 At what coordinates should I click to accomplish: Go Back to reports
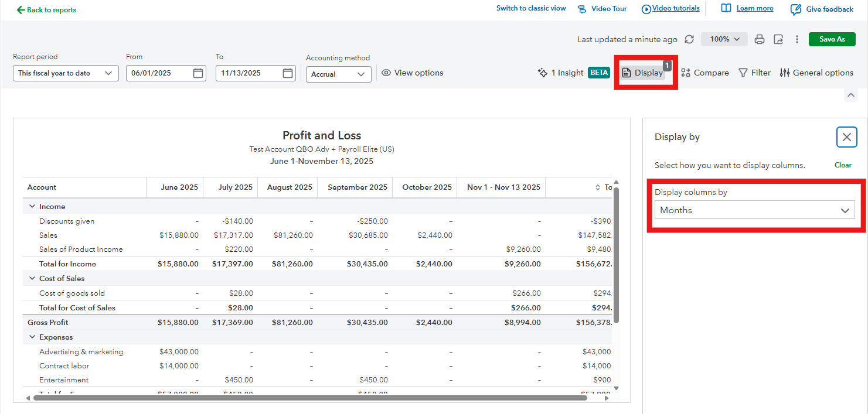46,10
